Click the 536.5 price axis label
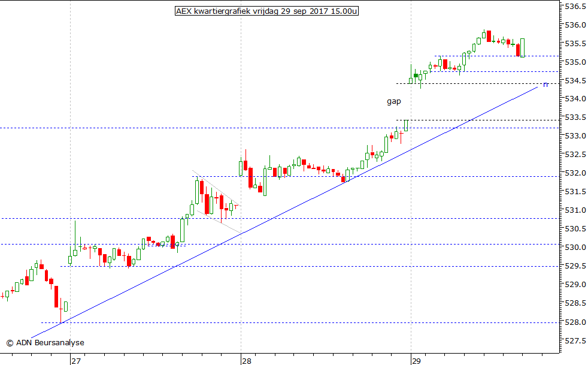Screen dimensions: 588x365 click(x=575, y=7)
